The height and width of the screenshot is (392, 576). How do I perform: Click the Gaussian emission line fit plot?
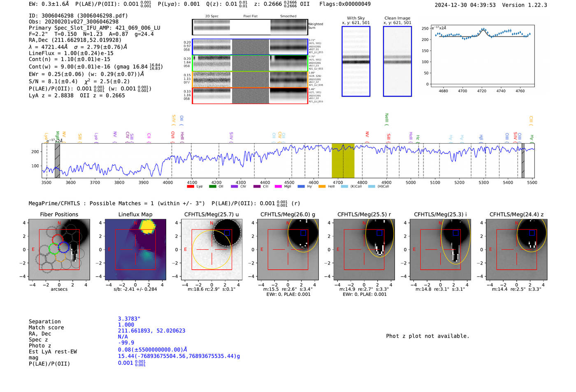482,56
